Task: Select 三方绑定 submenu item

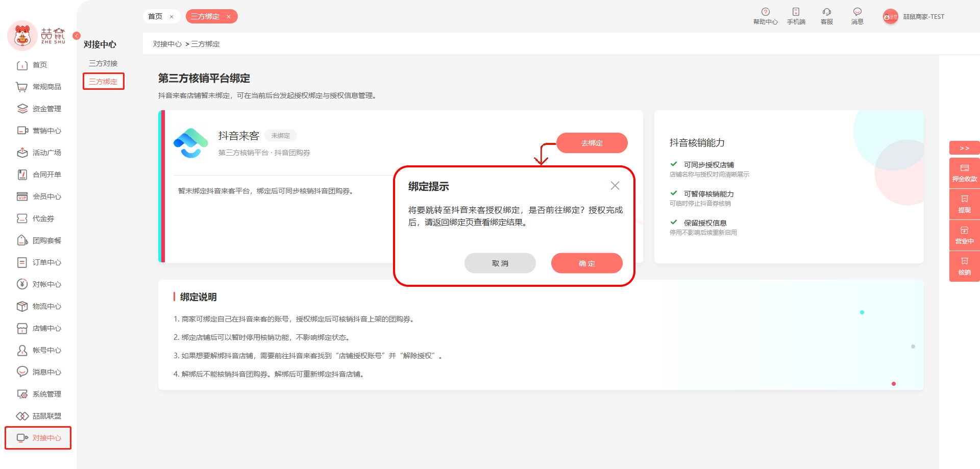Action: click(x=103, y=82)
